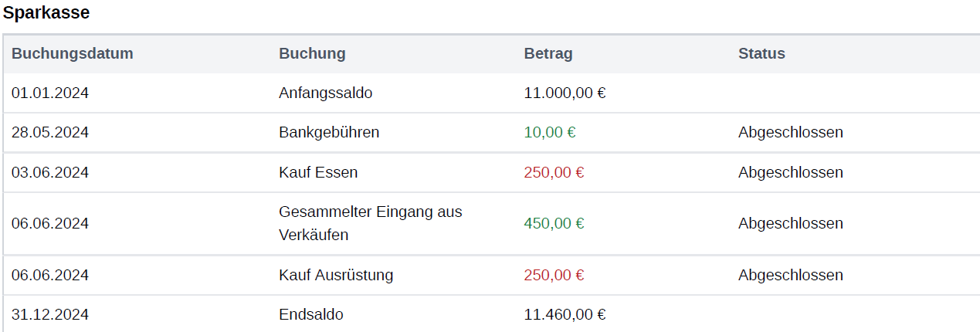Click Abgeschlossen status of Bankgebühren
The image size is (980, 332).
pyautogui.click(x=791, y=133)
